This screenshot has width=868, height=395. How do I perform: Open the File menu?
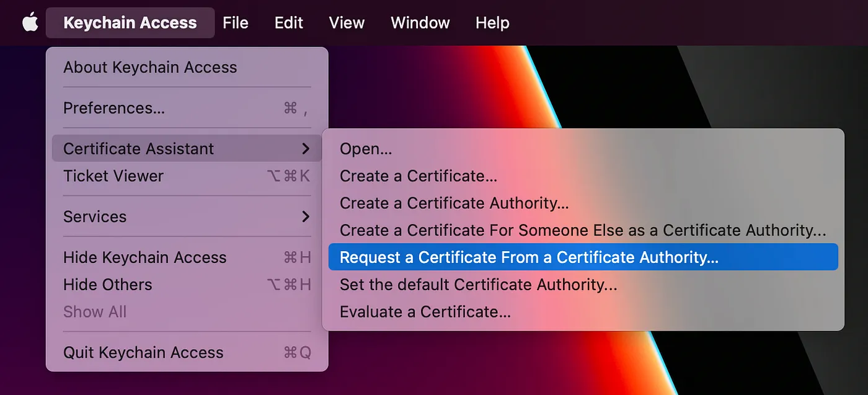coord(236,23)
